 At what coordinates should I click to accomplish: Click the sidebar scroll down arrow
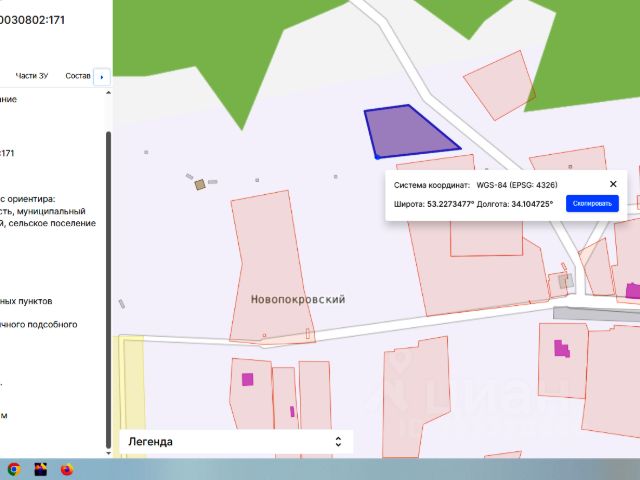(108, 453)
